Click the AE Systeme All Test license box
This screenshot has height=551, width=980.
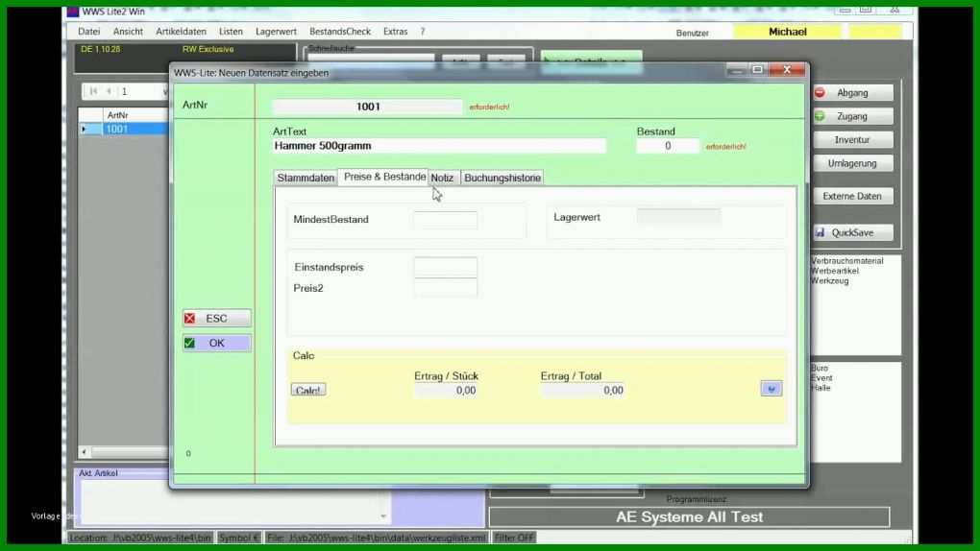point(690,517)
